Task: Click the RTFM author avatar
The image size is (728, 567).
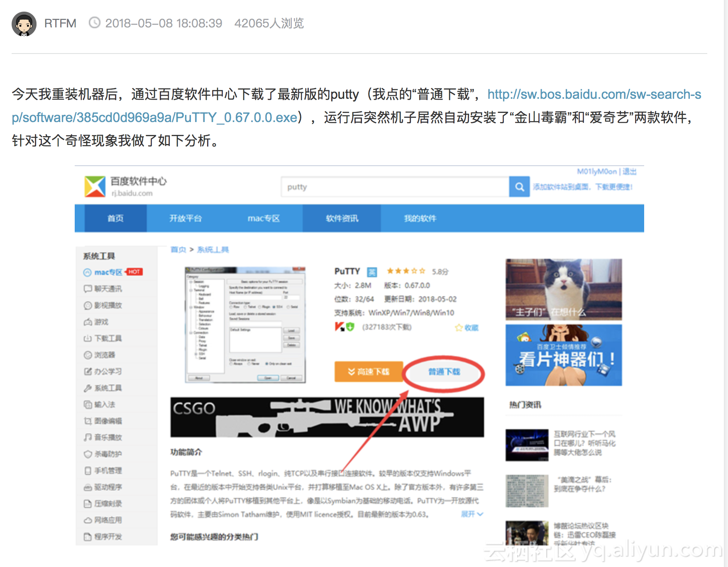Action: tap(24, 24)
